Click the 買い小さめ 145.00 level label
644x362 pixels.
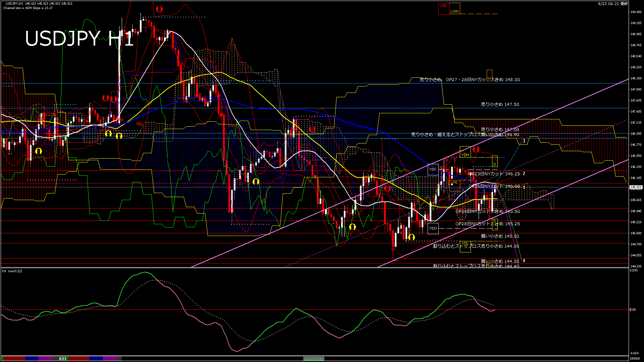point(500,236)
